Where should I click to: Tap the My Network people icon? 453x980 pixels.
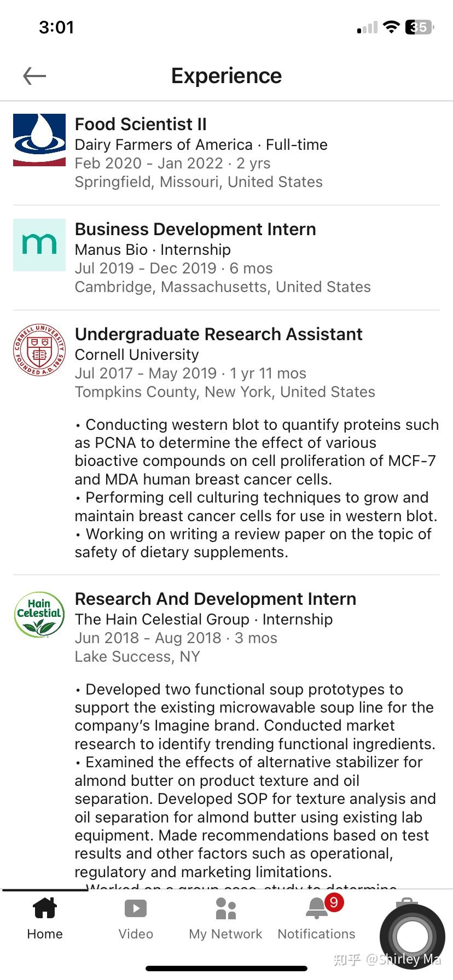[x=225, y=908]
